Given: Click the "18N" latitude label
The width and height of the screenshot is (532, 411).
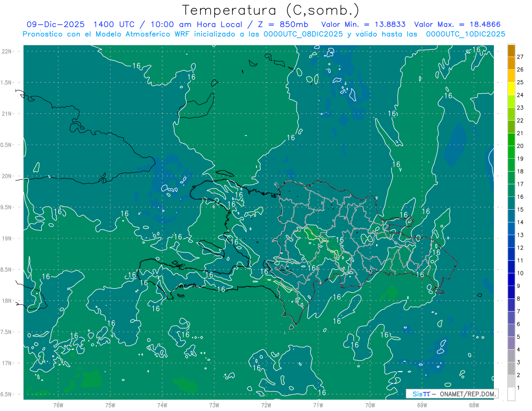Looking at the screenshot, I should (x=7, y=301).
